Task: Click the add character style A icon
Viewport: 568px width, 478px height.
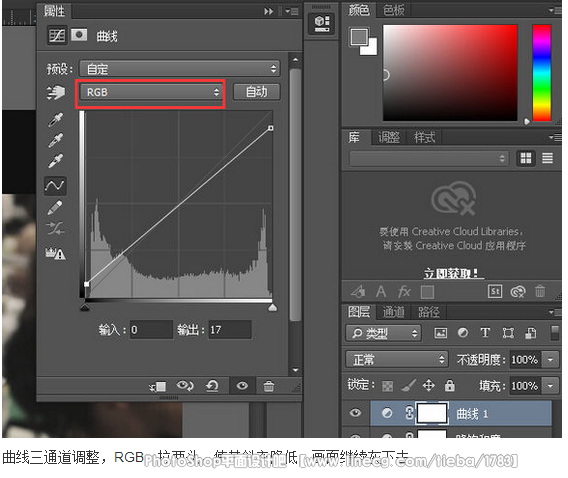Action: [x=381, y=292]
